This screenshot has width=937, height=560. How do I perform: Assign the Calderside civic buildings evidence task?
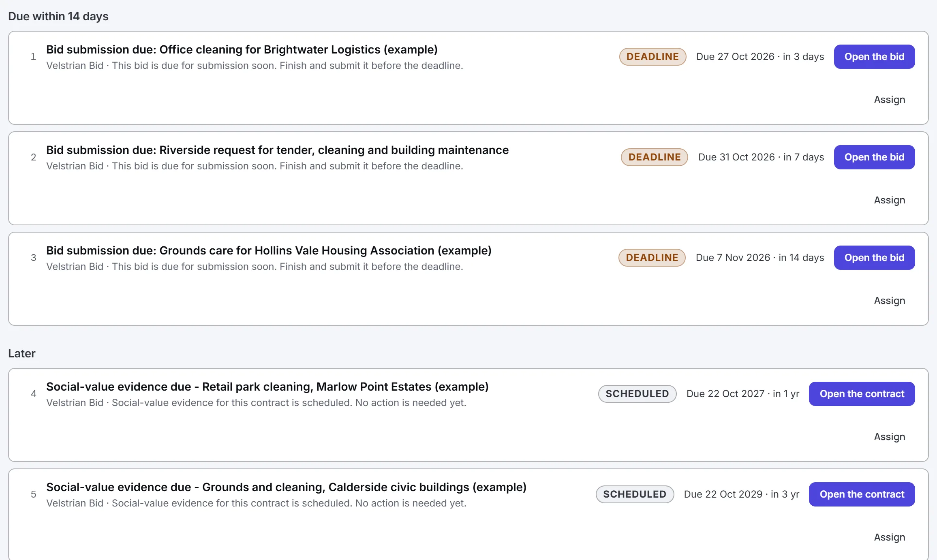pyautogui.click(x=889, y=537)
